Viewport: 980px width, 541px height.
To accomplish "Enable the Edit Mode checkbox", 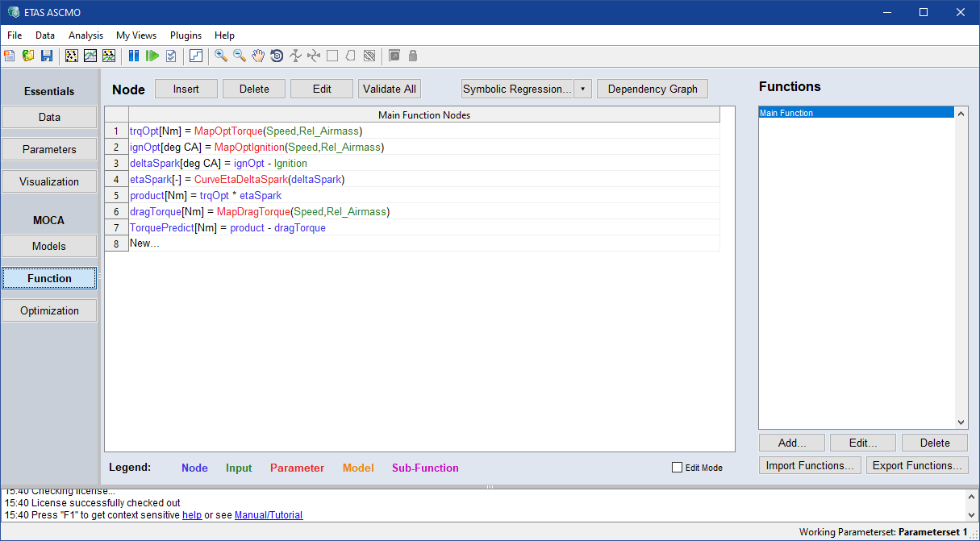I will (677, 468).
